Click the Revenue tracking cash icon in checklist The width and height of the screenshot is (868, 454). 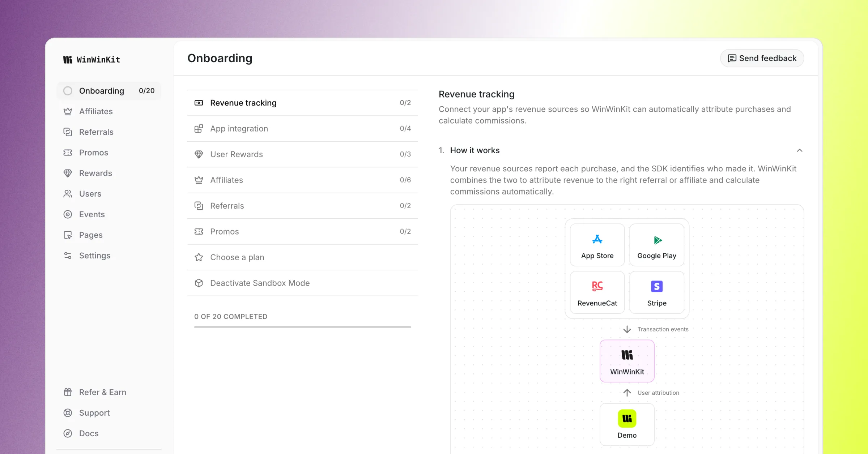tap(199, 103)
